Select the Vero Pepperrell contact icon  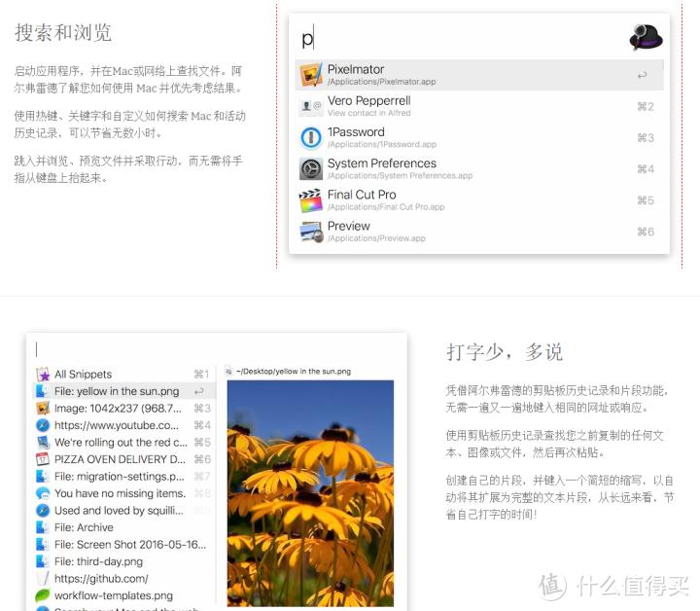click(311, 106)
